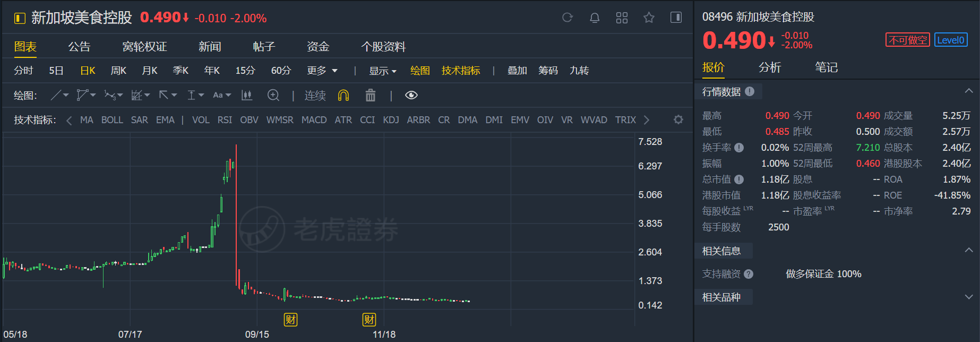Toggle magnet snap mode
This screenshot has height=342, width=980.
pos(343,95)
